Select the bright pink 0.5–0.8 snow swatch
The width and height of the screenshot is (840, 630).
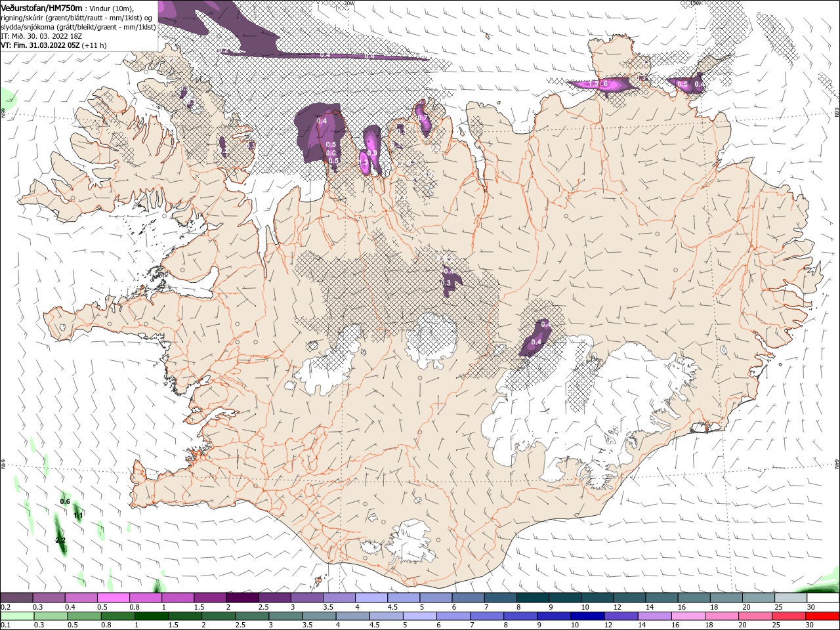pyautogui.click(x=113, y=598)
